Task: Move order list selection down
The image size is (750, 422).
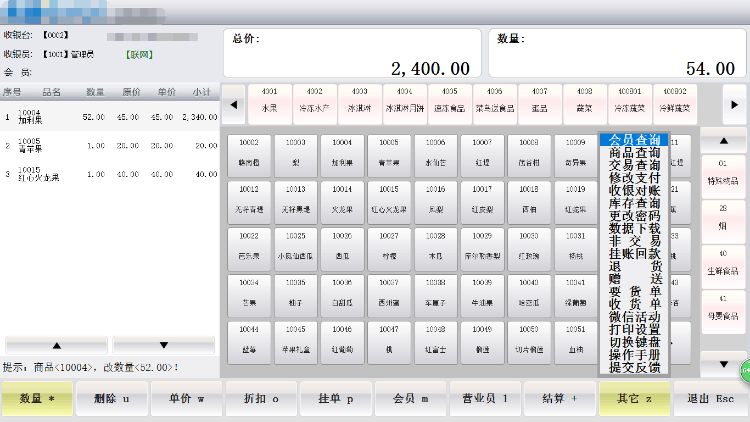Action: point(164,345)
